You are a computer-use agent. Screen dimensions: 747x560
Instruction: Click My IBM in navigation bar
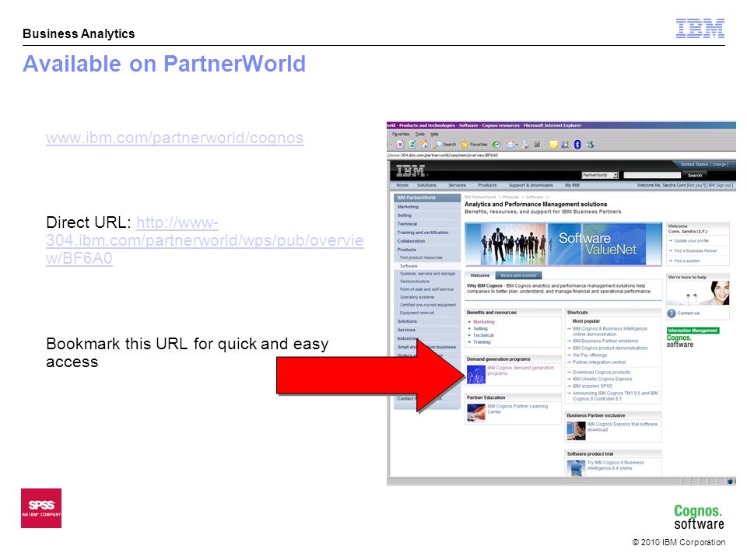572,185
